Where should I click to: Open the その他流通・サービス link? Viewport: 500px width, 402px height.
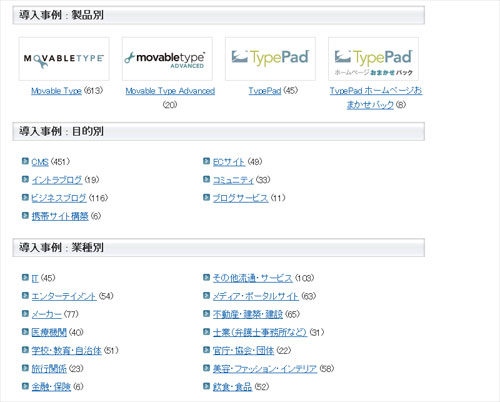click(x=253, y=278)
